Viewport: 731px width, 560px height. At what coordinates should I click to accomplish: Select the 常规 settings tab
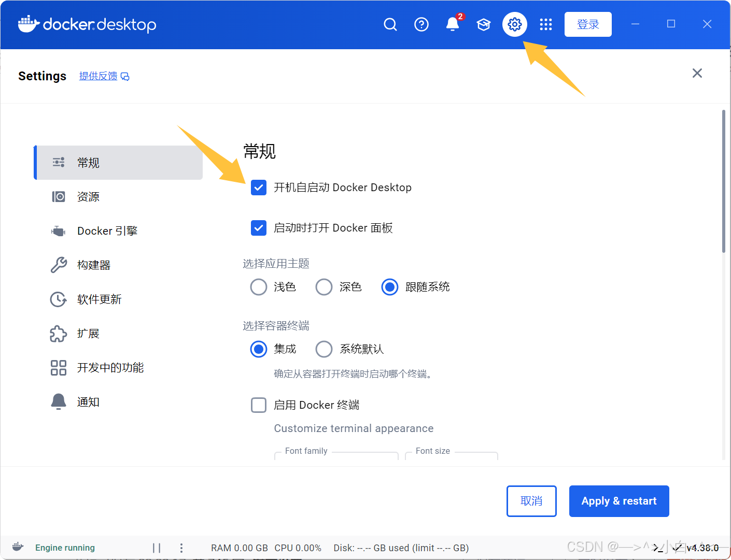coord(119,163)
